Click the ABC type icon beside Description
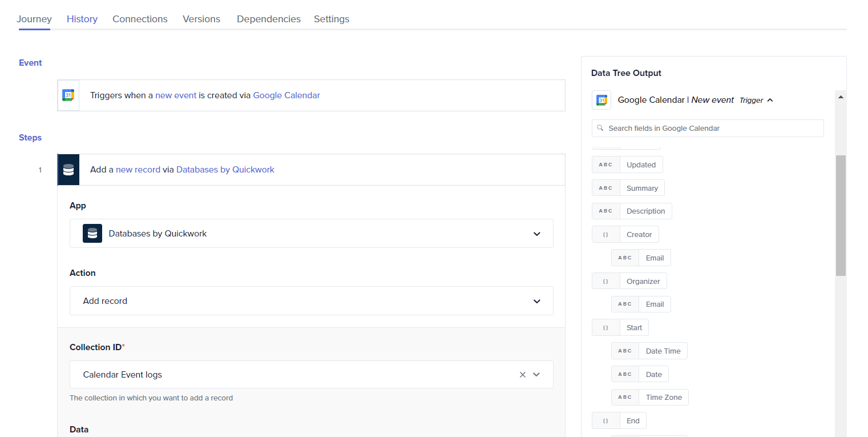Screen dimensions: 868x437 pyautogui.click(x=606, y=211)
